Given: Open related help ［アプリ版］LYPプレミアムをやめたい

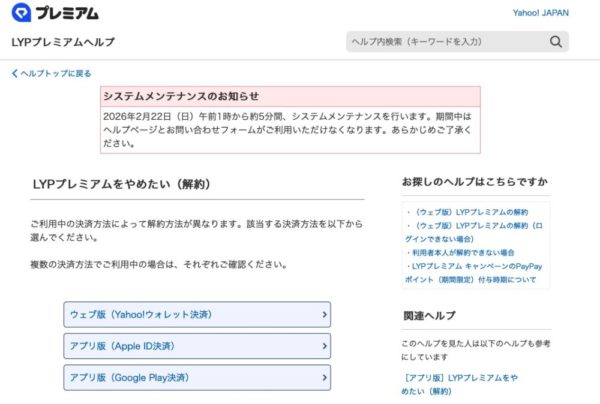Looking at the screenshot, I should tap(460, 377).
